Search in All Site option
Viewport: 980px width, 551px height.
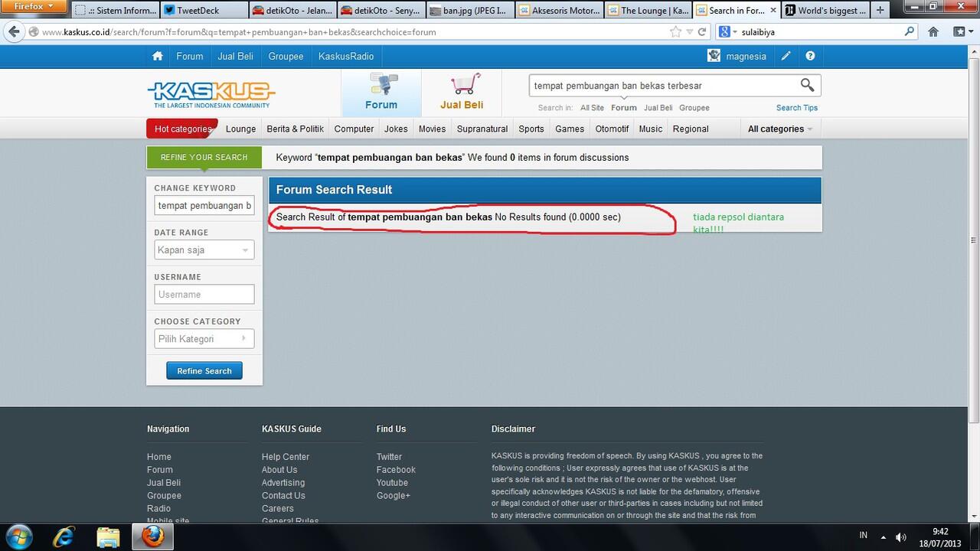pyautogui.click(x=592, y=108)
